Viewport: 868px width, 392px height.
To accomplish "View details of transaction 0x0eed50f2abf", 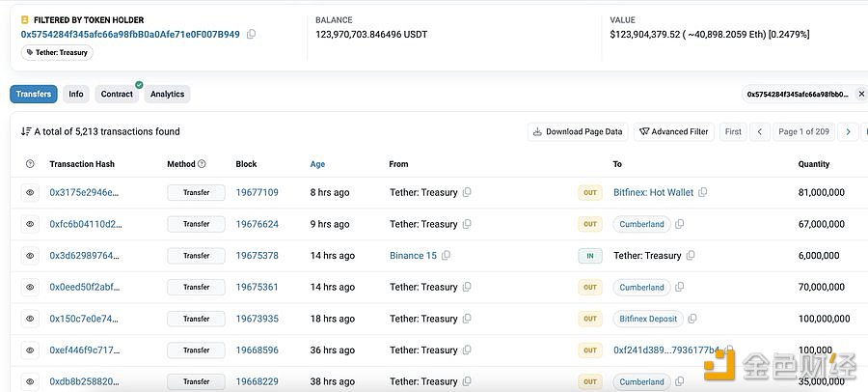I will coord(30,287).
